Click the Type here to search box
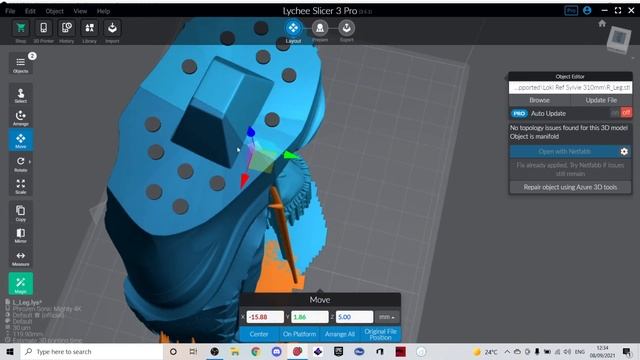640x360 pixels. (x=92, y=351)
